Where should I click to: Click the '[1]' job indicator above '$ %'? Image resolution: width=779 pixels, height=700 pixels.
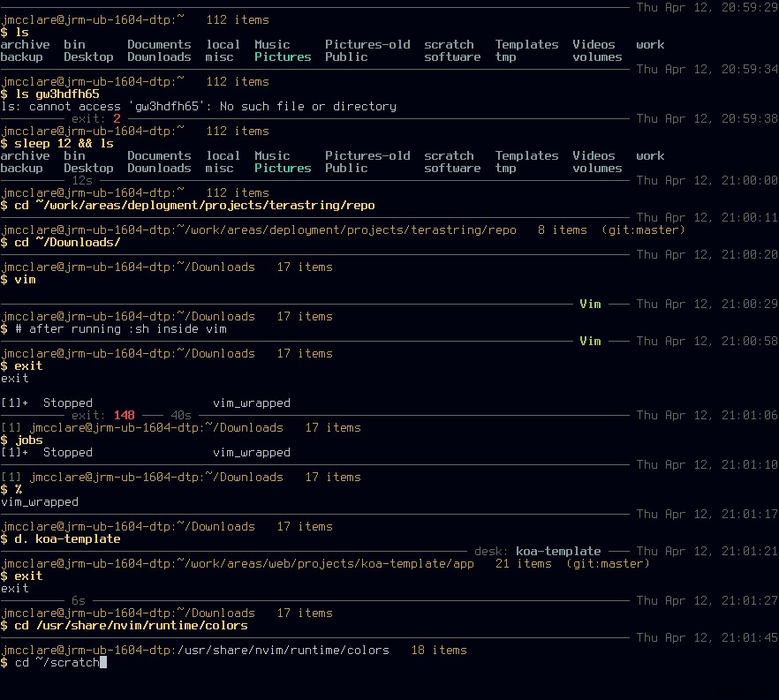pyautogui.click(x=11, y=477)
